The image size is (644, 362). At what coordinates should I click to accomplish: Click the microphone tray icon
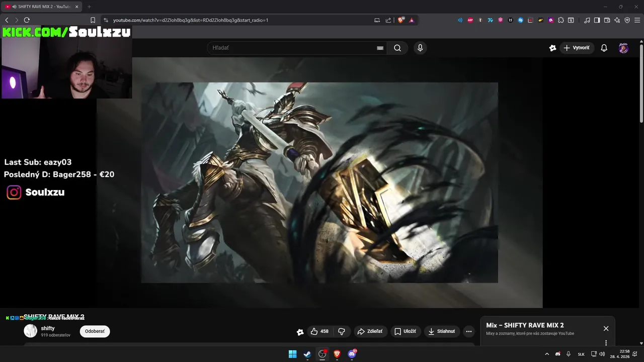pyautogui.click(x=569, y=354)
